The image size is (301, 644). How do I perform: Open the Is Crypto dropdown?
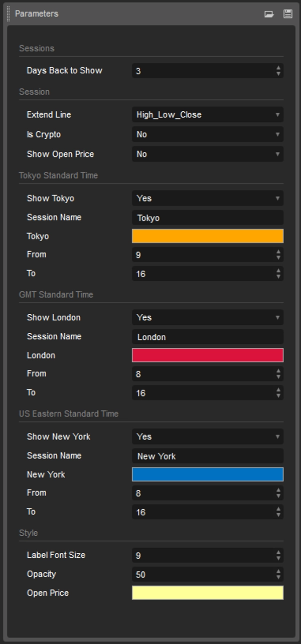[x=207, y=134]
